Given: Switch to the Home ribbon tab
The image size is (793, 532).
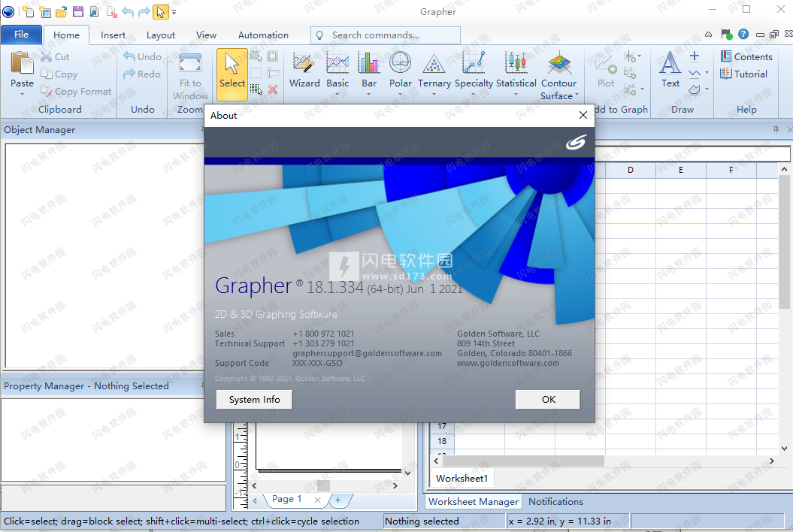Looking at the screenshot, I should tap(66, 35).
